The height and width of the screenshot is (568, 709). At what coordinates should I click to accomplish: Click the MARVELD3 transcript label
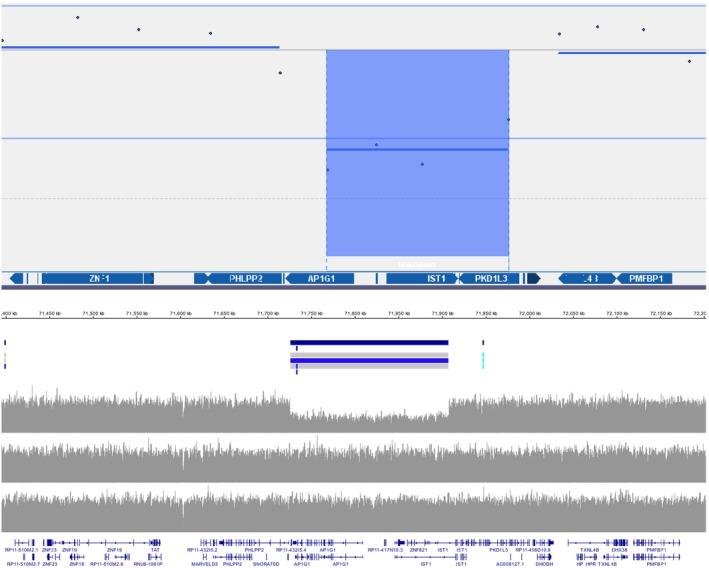204,563
